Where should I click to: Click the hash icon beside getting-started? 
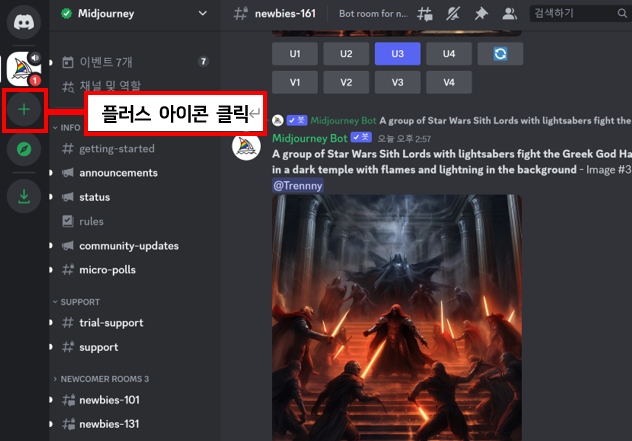point(68,149)
